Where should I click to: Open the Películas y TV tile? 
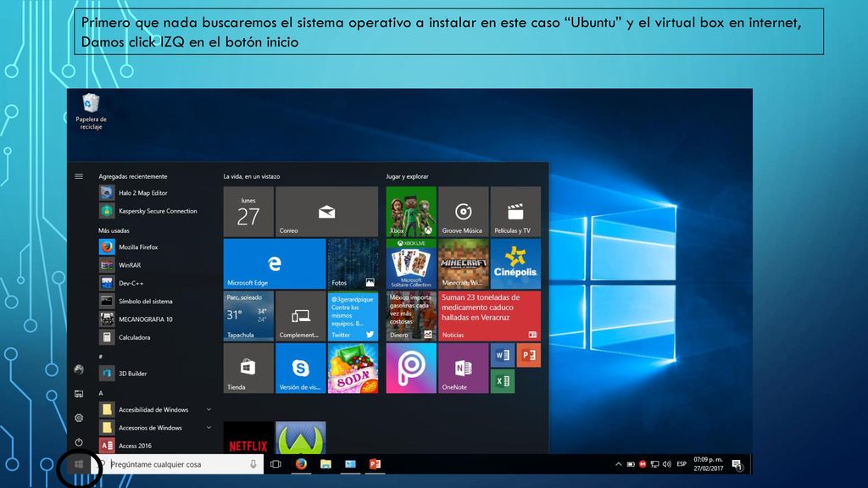coord(515,212)
